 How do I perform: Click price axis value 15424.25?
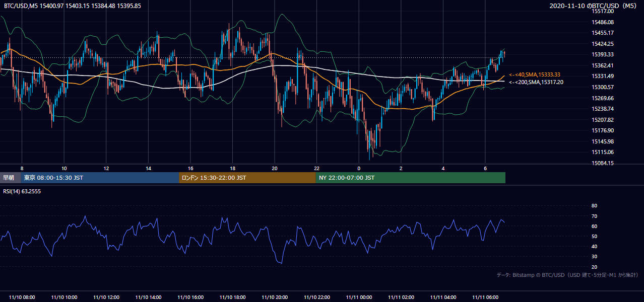coord(603,44)
